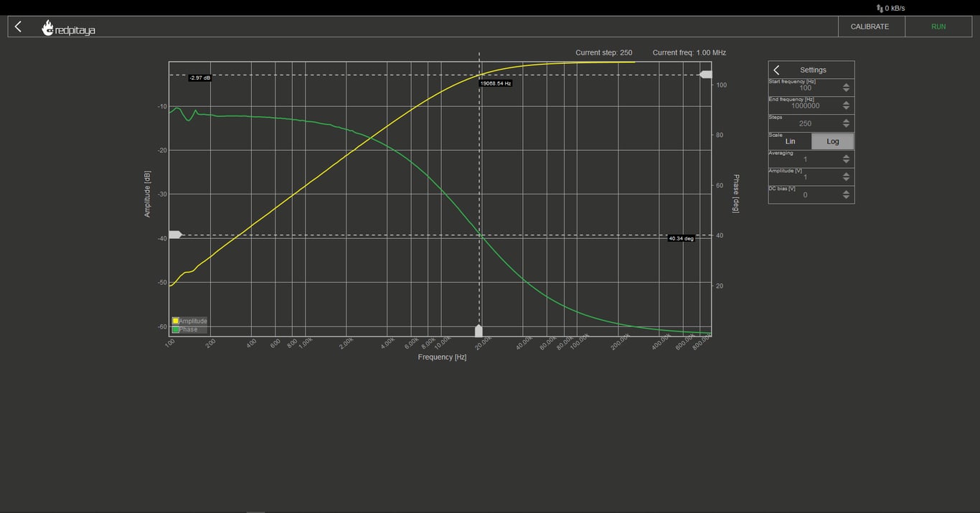
Task: Grab the frequency cursor handle on x-axis
Action: 479,331
